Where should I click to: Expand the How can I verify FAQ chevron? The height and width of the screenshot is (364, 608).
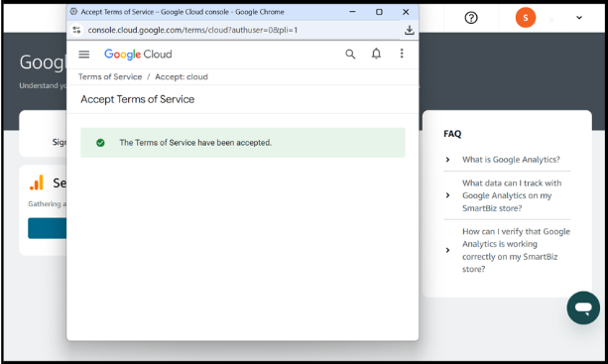pyautogui.click(x=448, y=250)
